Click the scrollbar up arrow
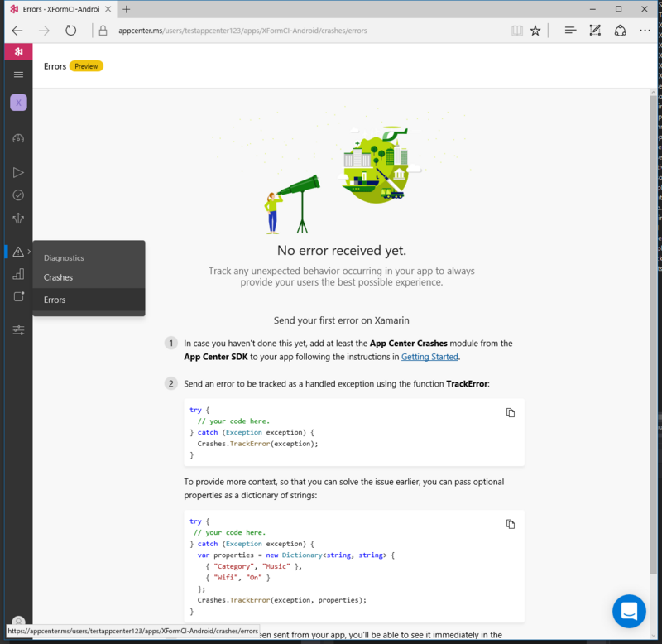 pos(654,92)
